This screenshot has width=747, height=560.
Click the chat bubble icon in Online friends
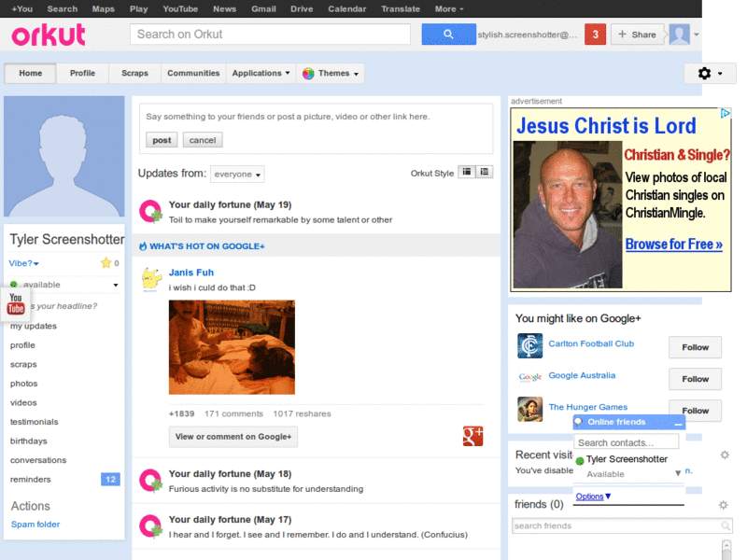pos(578,422)
